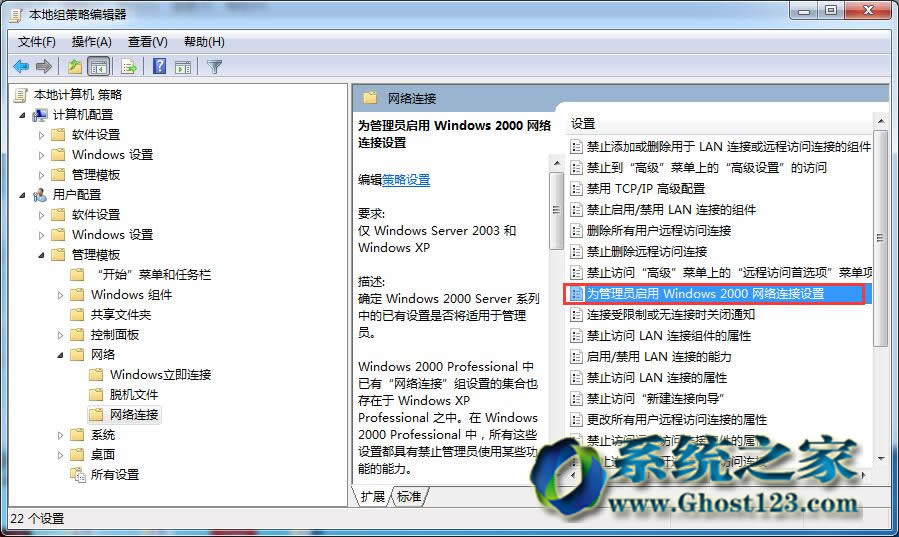Expand 软件设置 under 计算机配置
Viewport: 899px width, 537px height.
[x=41, y=135]
